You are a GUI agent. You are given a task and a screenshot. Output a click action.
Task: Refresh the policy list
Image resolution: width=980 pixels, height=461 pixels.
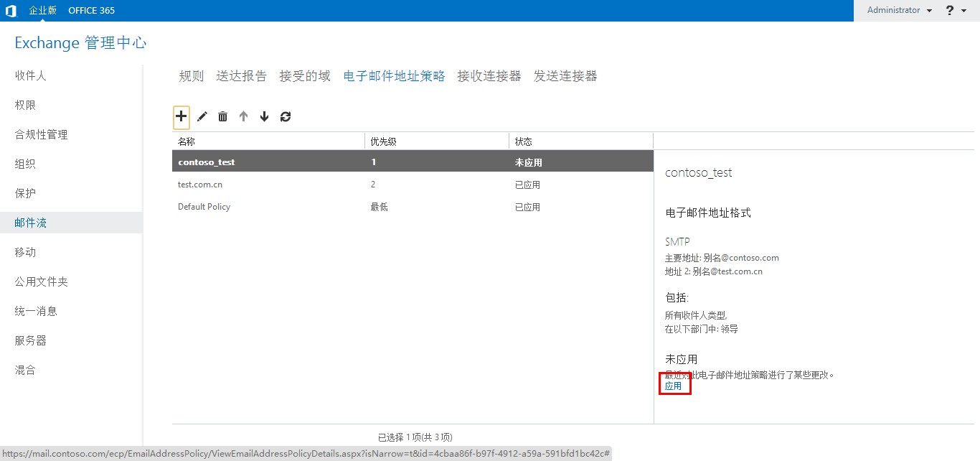(x=286, y=116)
